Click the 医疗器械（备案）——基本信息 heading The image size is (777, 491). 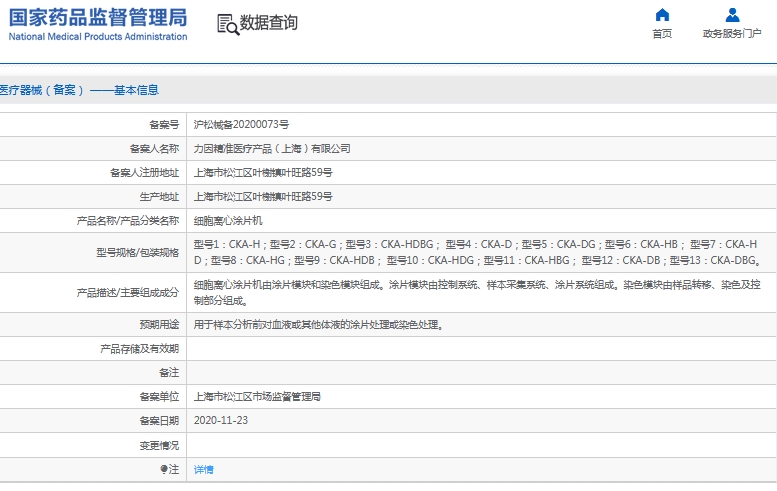point(79,90)
